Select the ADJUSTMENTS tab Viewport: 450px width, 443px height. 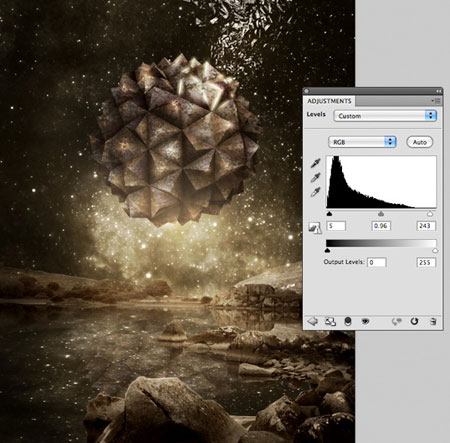pyautogui.click(x=329, y=101)
